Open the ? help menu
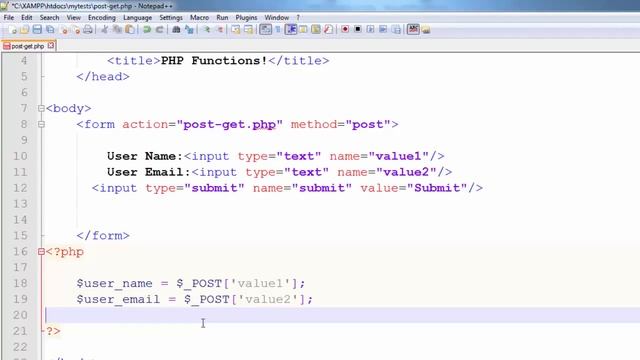 click(x=298, y=18)
